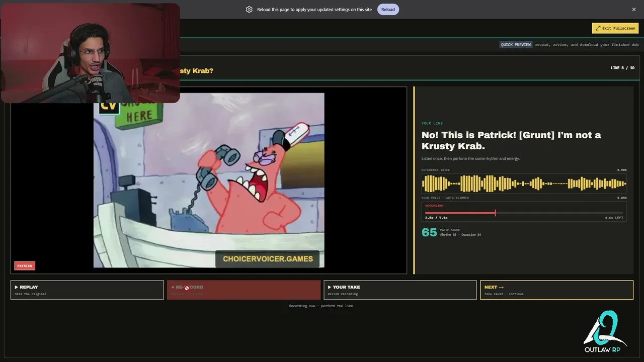644x362 pixels.
Task: Click the reference voice duration "5.98S"
Action: tap(622, 170)
